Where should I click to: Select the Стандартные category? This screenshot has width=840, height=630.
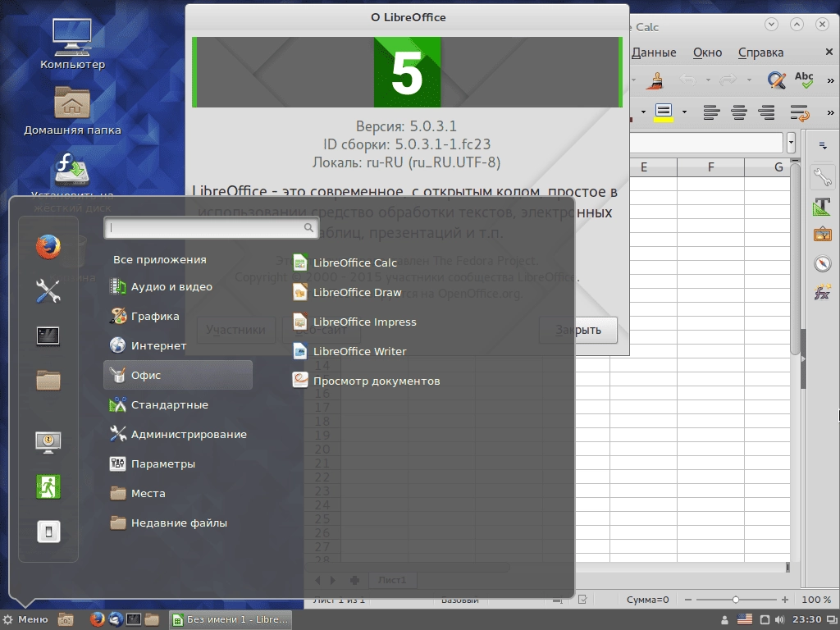(x=178, y=405)
